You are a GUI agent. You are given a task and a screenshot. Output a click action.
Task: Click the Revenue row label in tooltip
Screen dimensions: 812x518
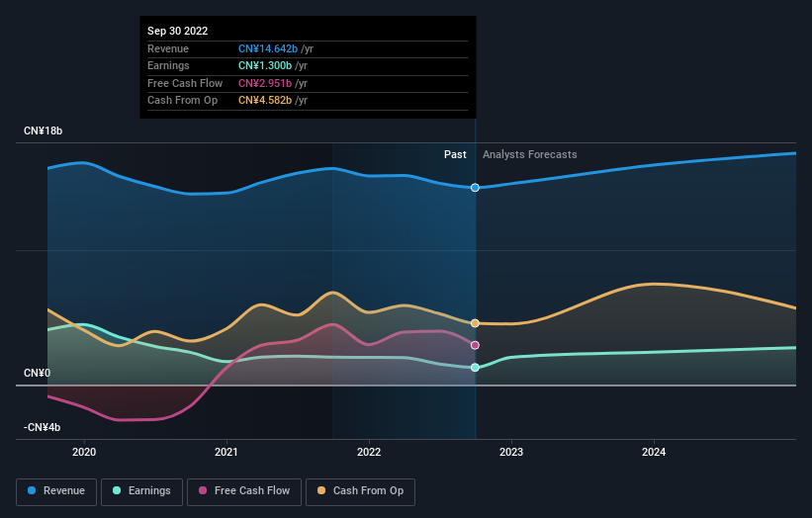click(x=168, y=48)
